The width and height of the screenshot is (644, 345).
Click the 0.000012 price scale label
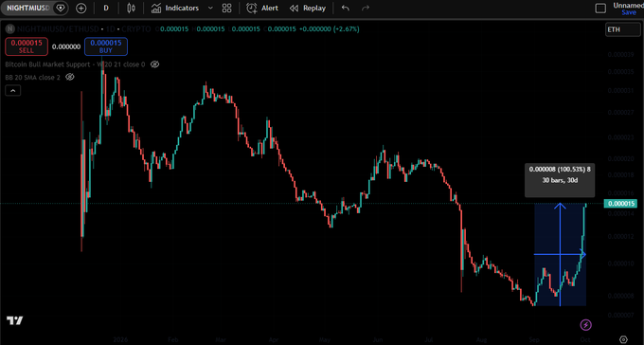619,237
